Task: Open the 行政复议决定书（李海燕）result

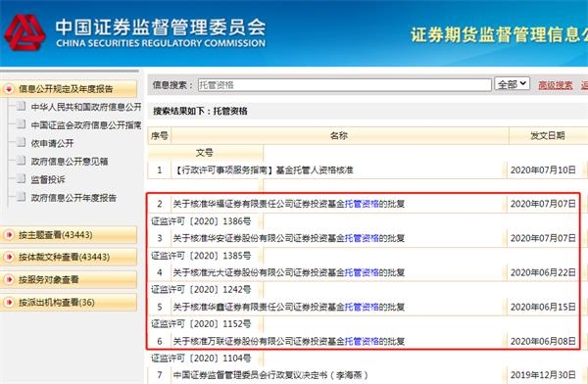Action: (270, 375)
